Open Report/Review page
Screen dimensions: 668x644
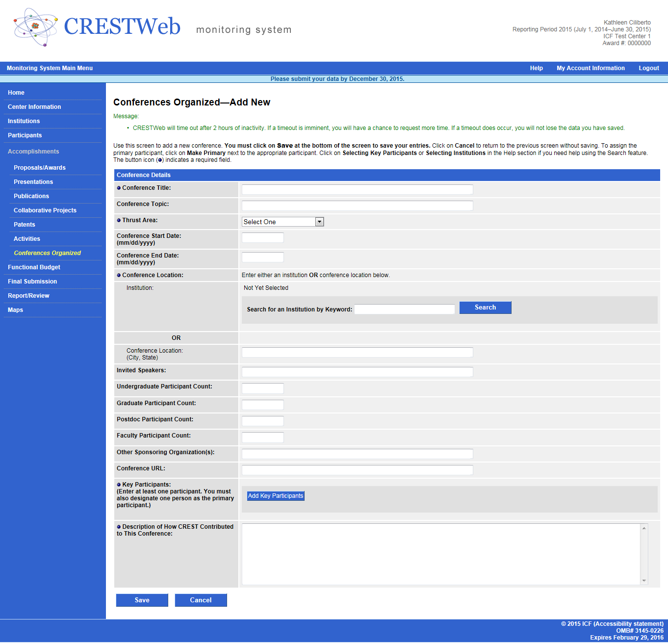[28, 296]
